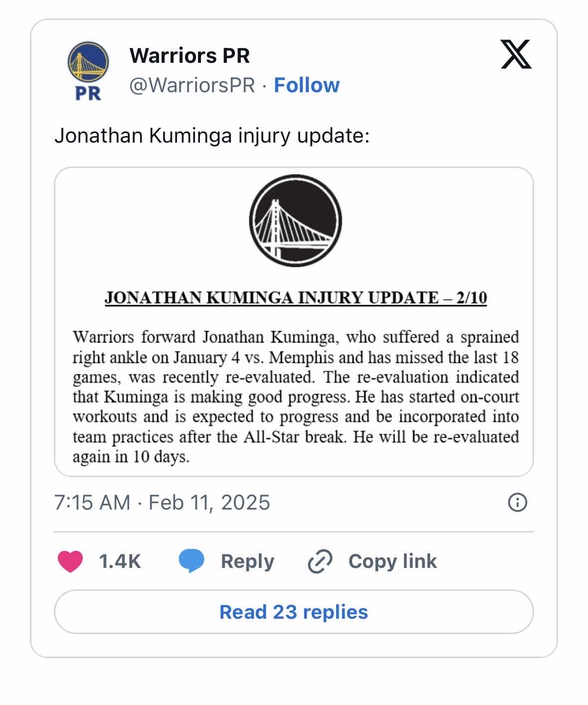Click the Feb 11, 2025 date text
The height and width of the screenshot is (705, 588).
(x=209, y=502)
